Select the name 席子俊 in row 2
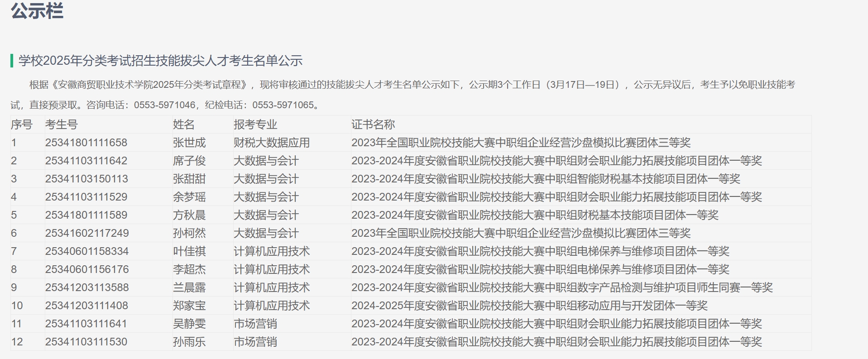Viewport: 868px width, 359px height. (x=189, y=161)
